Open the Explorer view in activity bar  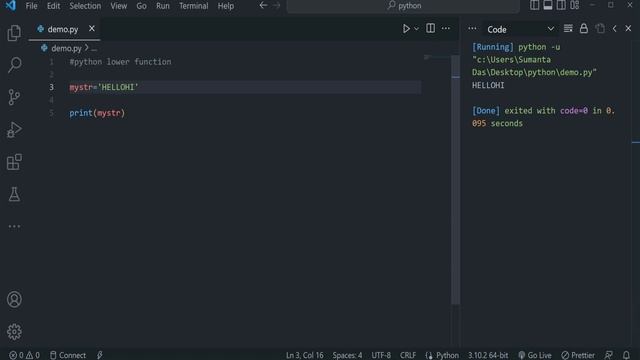point(14,33)
